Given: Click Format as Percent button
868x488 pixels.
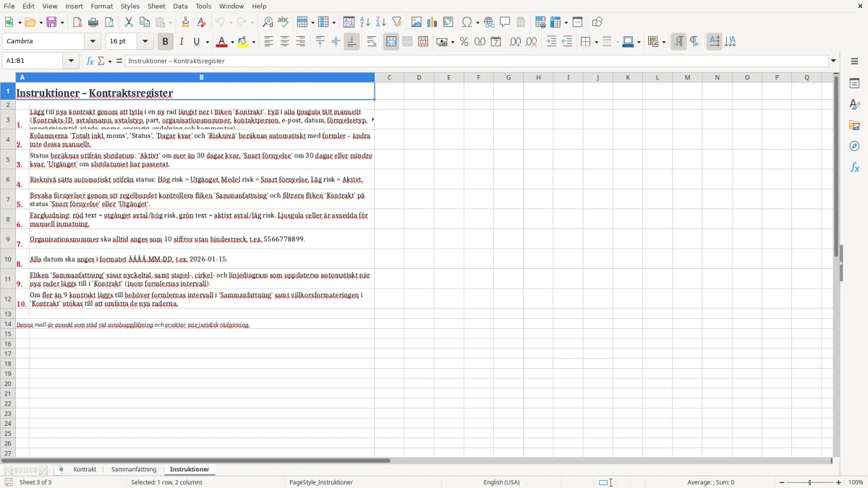Looking at the screenshot, I should [464, 42].
